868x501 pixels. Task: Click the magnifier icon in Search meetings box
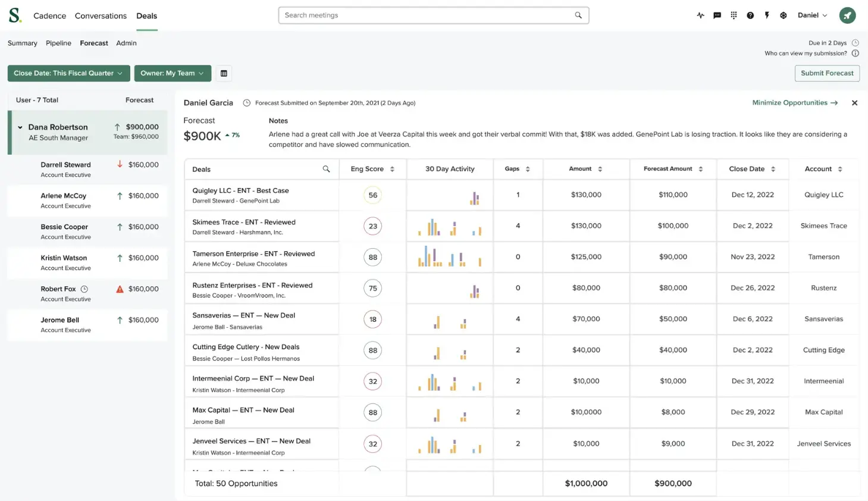pos(578,15)
